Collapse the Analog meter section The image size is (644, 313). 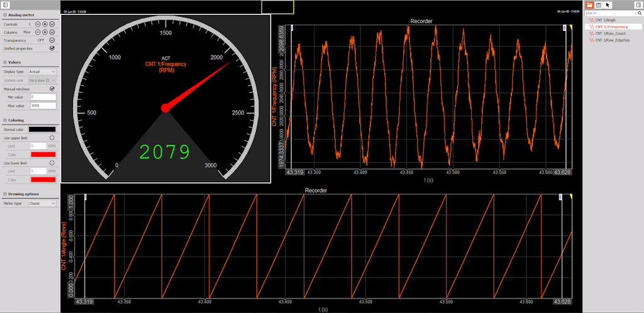(4, 14)
